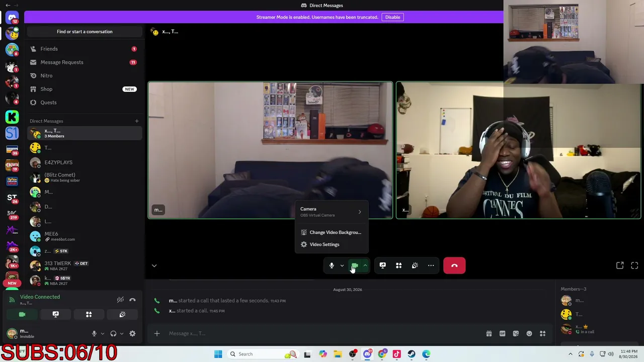Mute microphone in the call control bar
This screenshot has width=644, height=362.
point(332,265)
